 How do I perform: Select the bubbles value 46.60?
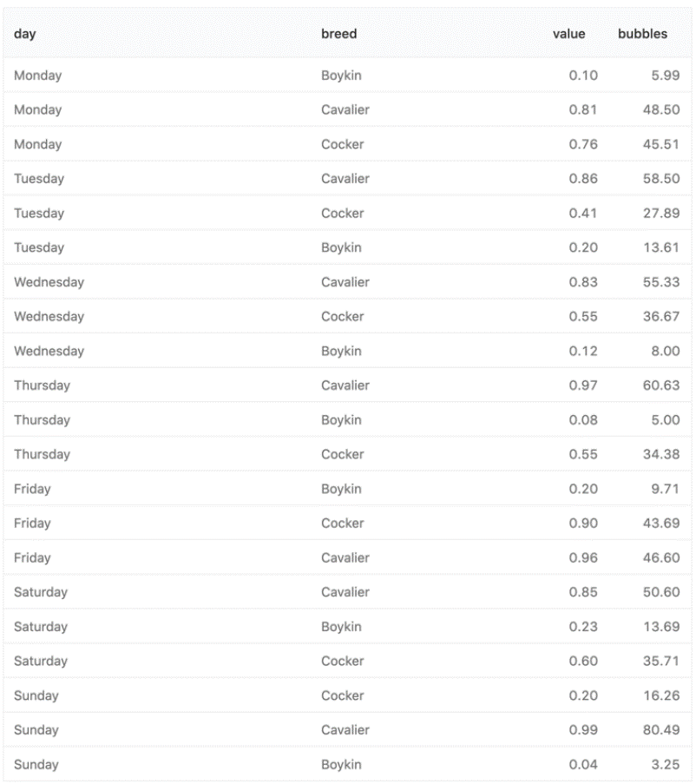660,558
